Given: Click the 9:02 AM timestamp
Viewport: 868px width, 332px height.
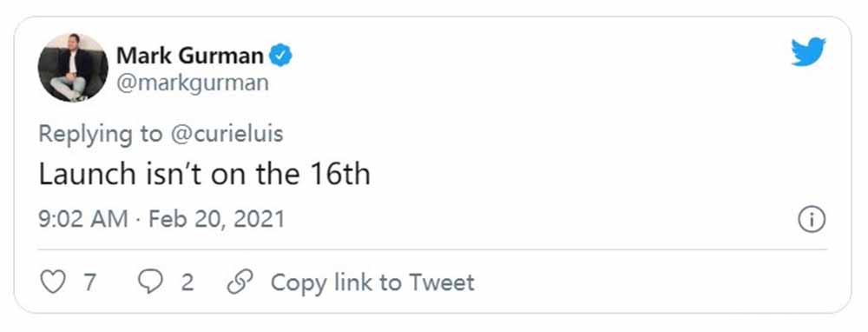Looking at the screenshot, I should point(83,220).
